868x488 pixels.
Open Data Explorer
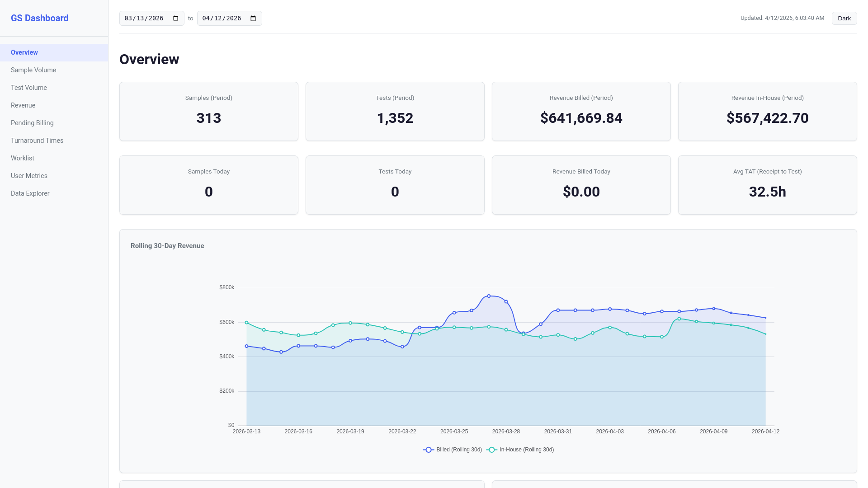pyautogui.click(x=30, y=193)
